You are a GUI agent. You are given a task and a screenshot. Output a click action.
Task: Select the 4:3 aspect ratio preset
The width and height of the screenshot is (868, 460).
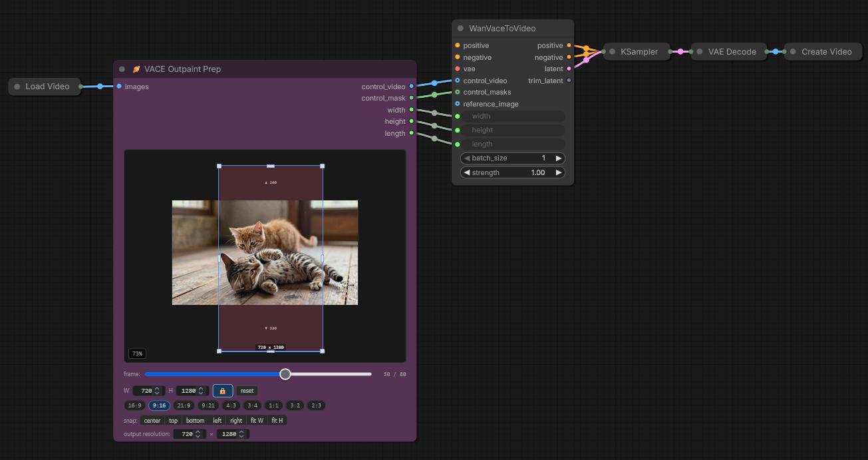pyautogui.click(x=231, y=405)
